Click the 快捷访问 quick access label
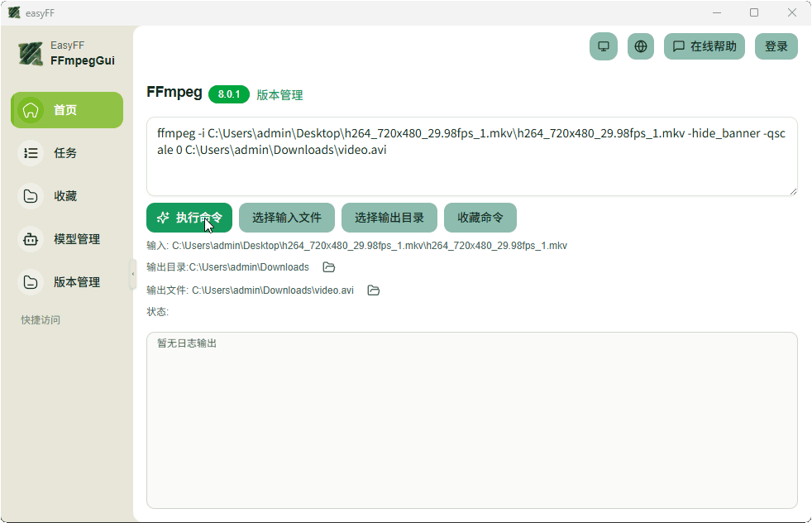812x523 pixels. (41, 319)
